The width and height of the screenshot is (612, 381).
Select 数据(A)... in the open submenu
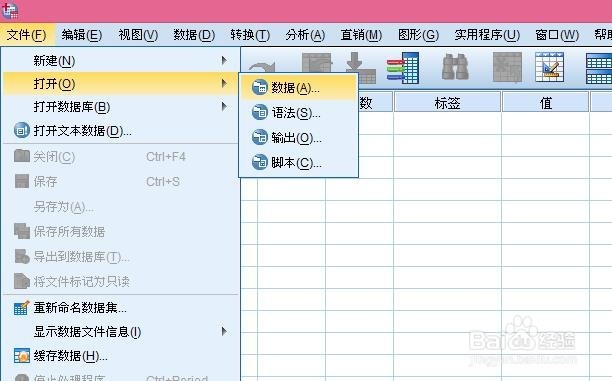(299, 88)
